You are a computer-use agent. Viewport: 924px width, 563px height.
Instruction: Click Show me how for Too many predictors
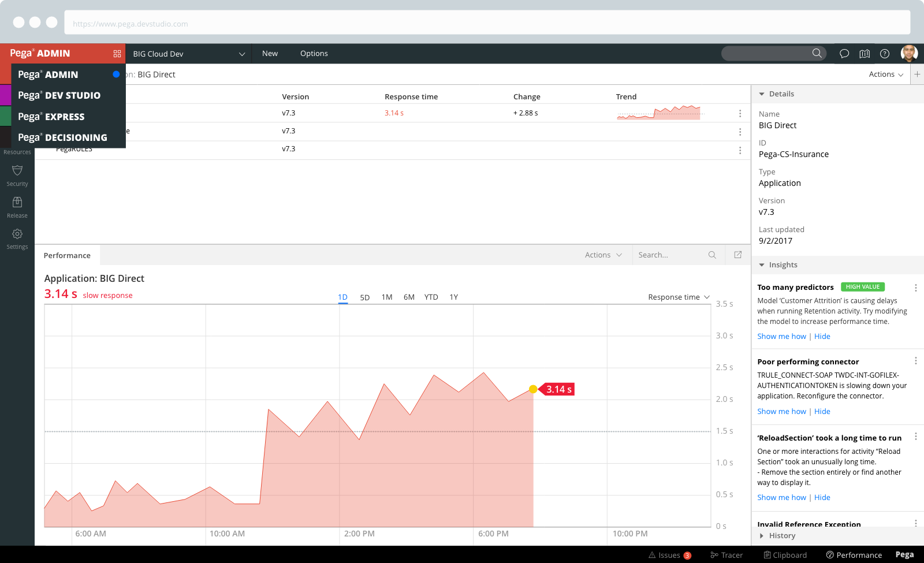click(781, 336)
